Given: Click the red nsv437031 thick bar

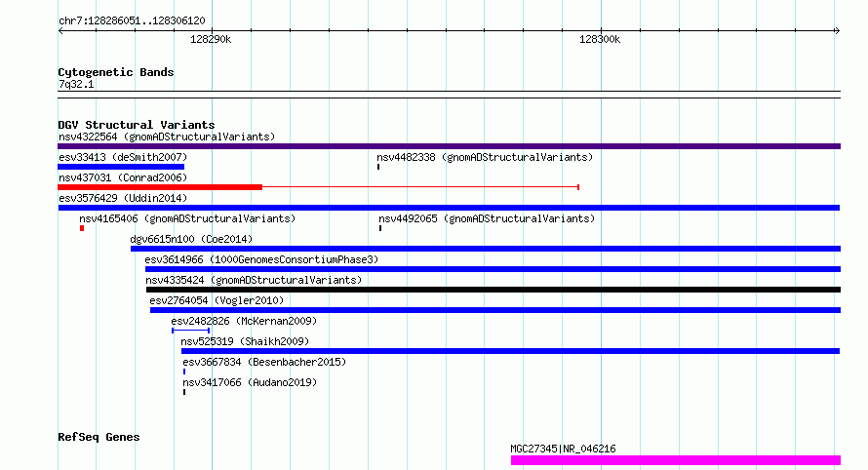Looking at the screenshot, I should pyautogui.click(x=160, y=187).
